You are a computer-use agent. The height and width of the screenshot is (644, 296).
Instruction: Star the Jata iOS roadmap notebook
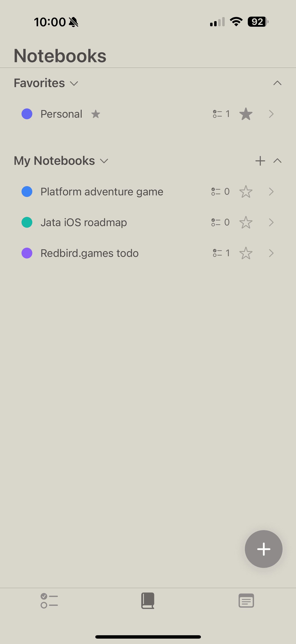pyautogui.click(x=246, y=223)
